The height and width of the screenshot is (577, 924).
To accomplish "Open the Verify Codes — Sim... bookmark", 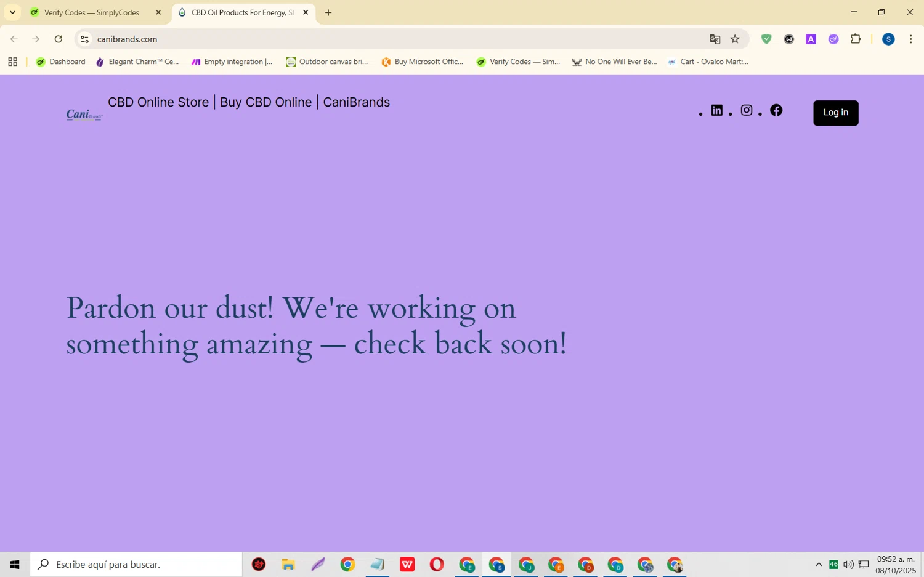I will 517,62.
